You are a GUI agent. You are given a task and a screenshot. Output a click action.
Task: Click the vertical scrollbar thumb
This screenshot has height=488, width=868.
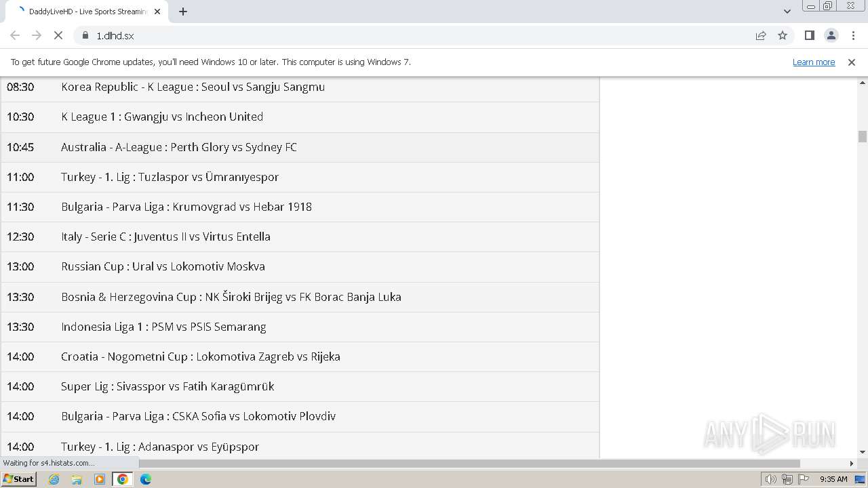click(x=862, y=136)
